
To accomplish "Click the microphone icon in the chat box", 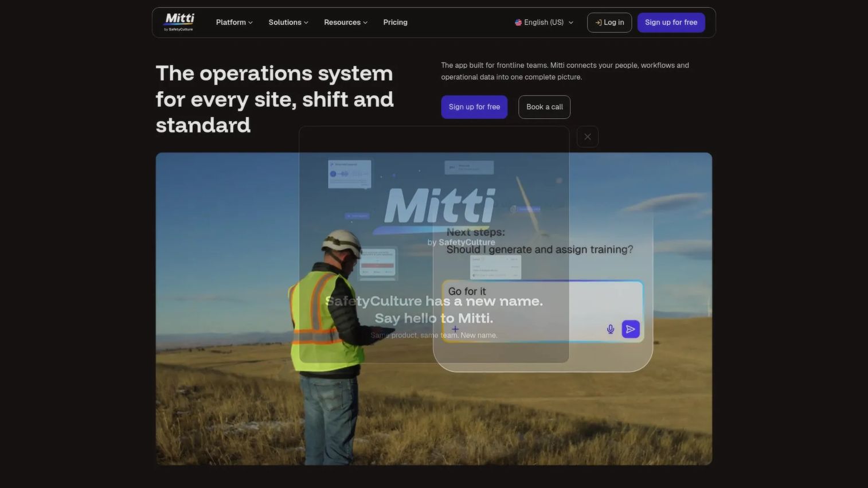I will (x=610, y=329).
